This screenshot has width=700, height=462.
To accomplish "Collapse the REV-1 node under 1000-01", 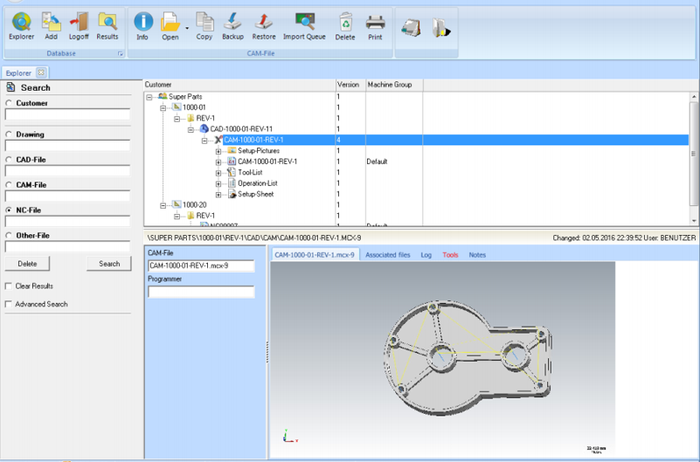I will pyautogui.click(x=177, y=118).
